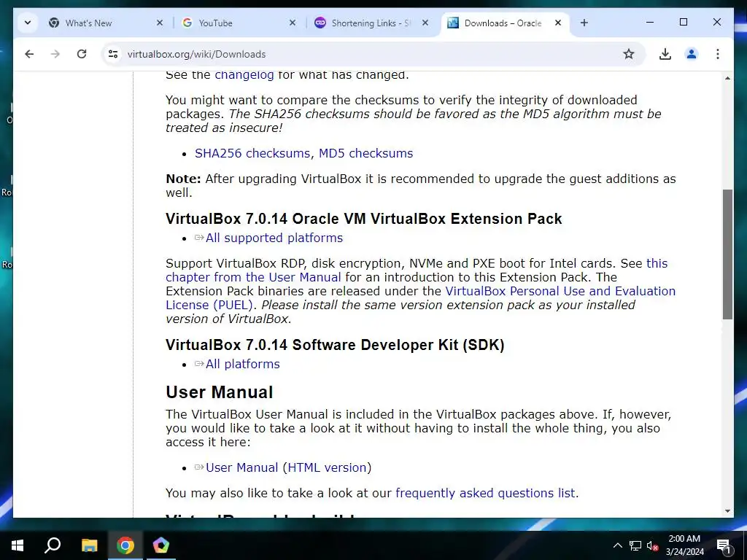Click the Chrome icon on the taskbar

click(x=125, y=545)
